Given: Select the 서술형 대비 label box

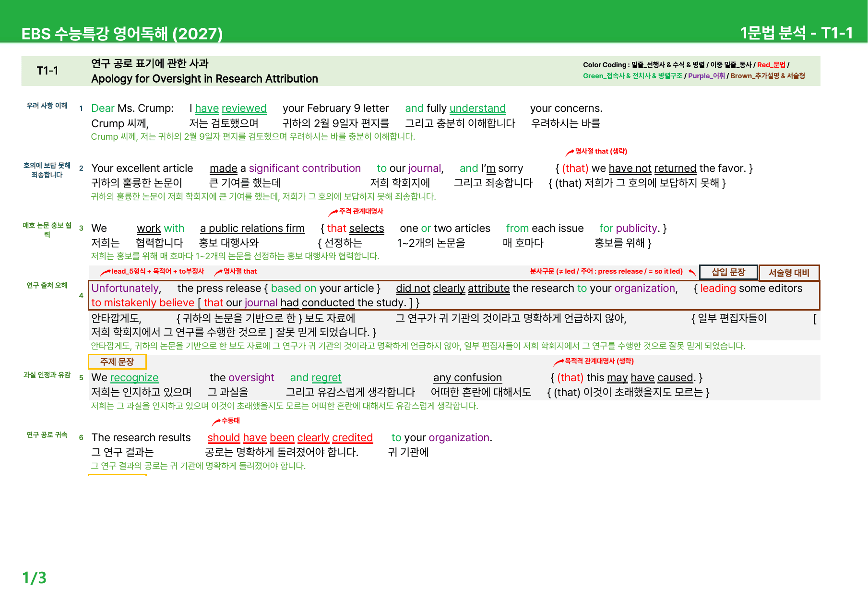Looking at the screenshot, I should (x=789, y=273).
